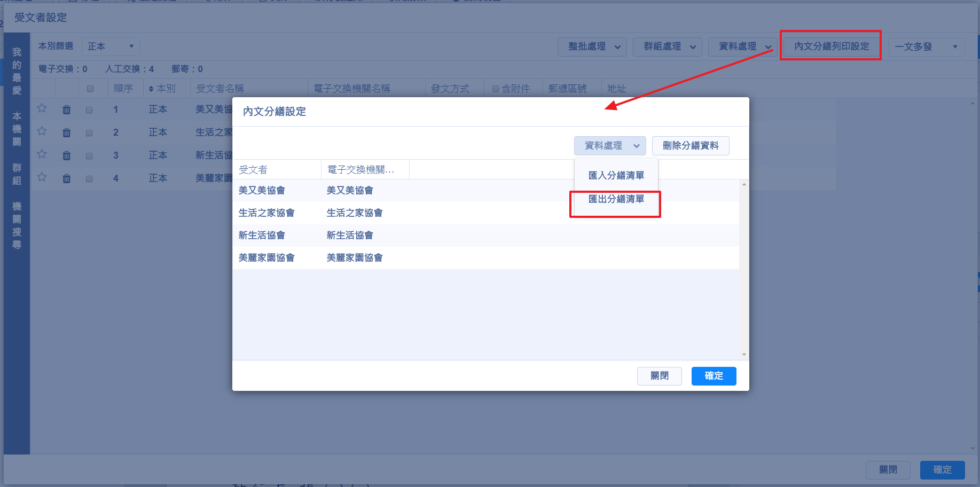
Task: Sort by the 本別 column sort icon
Action: pos(151,89)
